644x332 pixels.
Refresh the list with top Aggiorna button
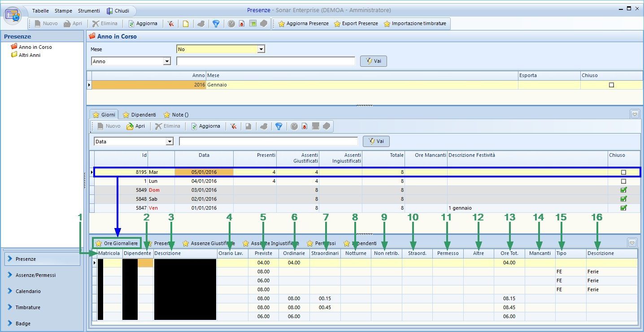(143, 24)
